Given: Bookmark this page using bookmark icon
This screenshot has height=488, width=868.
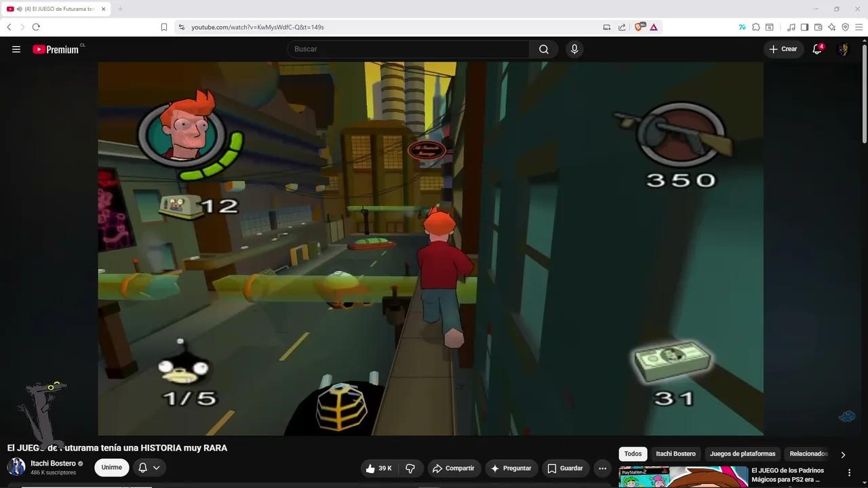Looking at the screenshot, I should 164,27.
